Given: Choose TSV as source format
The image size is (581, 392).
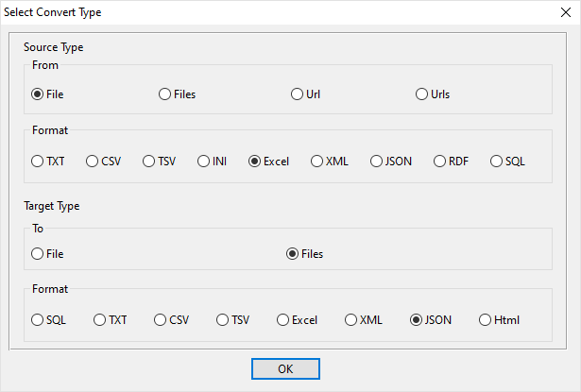Looking at the screenshot, I should coord(149,162).
